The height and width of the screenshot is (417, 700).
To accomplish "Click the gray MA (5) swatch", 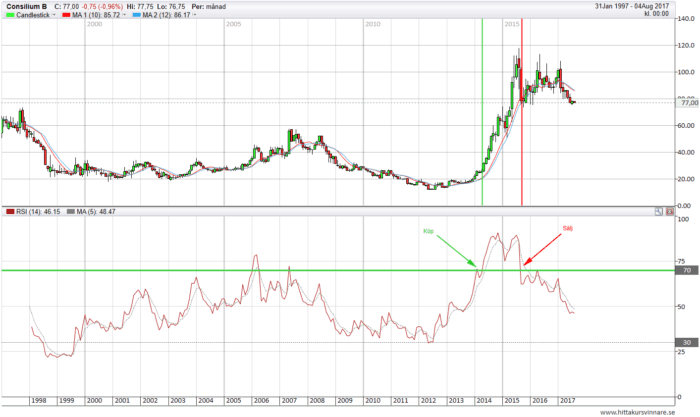I will 71,212.
